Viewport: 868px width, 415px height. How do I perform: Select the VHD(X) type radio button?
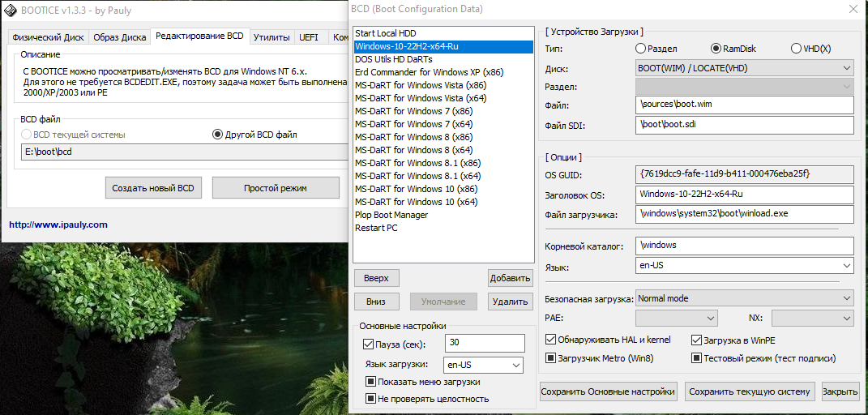(796, 49)
